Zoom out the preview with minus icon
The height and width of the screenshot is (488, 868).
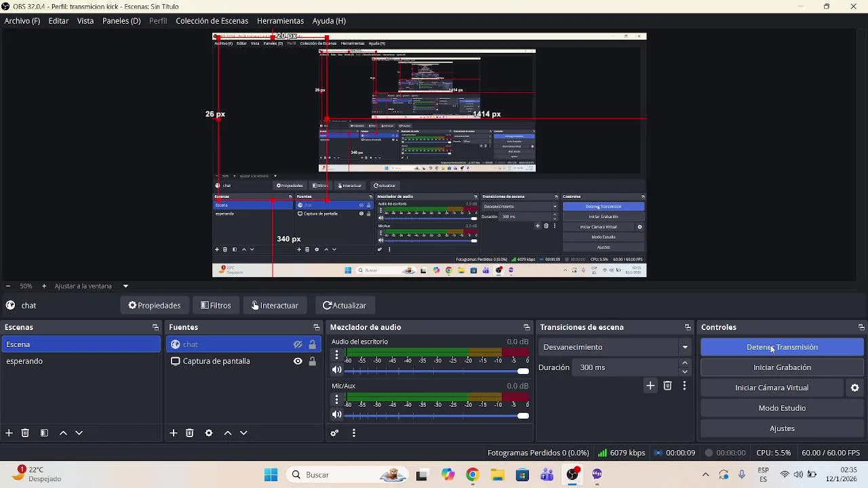[x=7, y=286]
